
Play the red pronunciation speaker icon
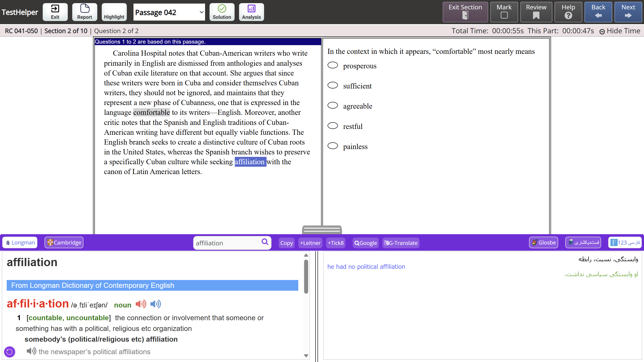click(x=141, y=304)
